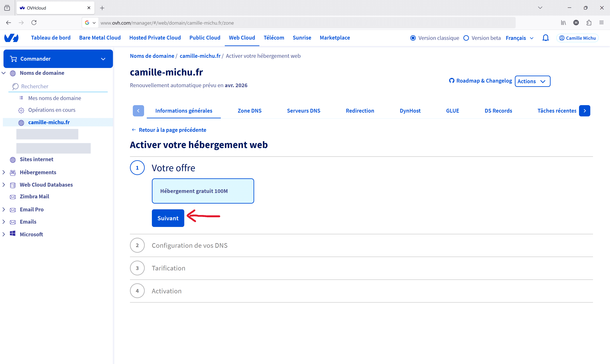Open the Public Cloud menu
This screenshot has height=364, width=610.
pyautogui.click(x=205, y=38)
